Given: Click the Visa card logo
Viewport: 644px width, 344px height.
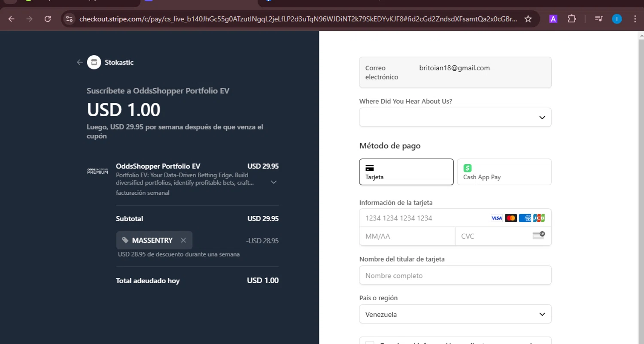Looking at the screenshot, I should point(496,218).
